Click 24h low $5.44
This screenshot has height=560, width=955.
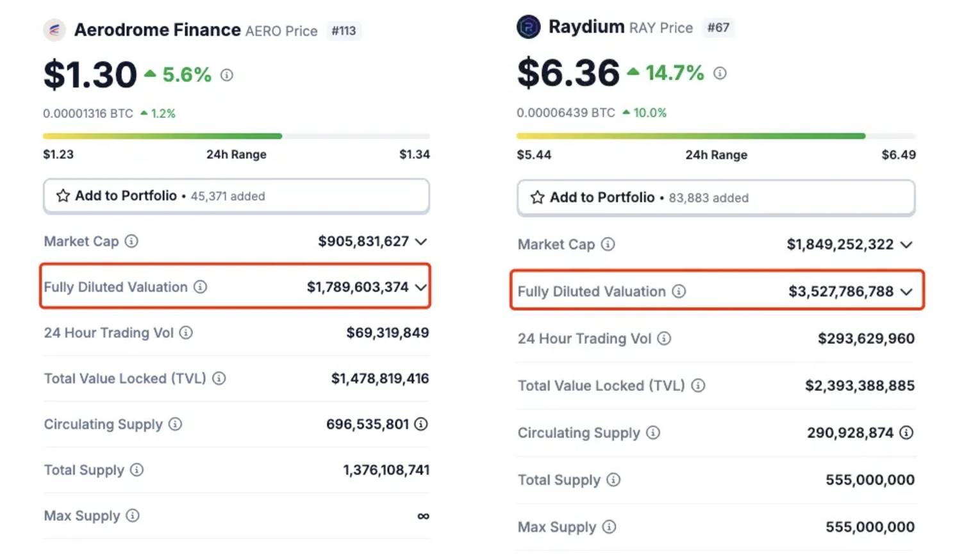tap(534, 155)
